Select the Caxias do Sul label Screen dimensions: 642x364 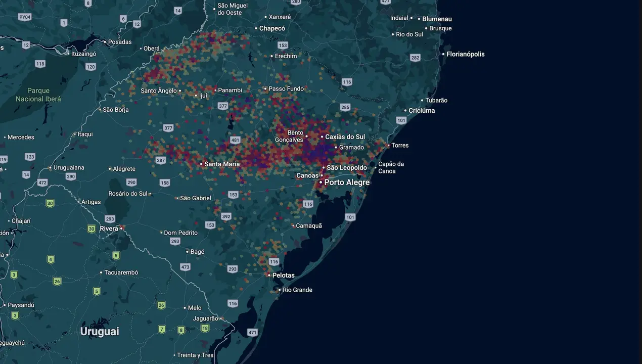tap(345, 137)
